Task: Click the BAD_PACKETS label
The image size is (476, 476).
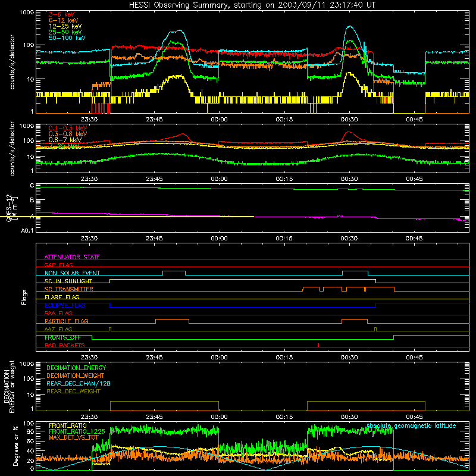Action: tap(65, 345)
